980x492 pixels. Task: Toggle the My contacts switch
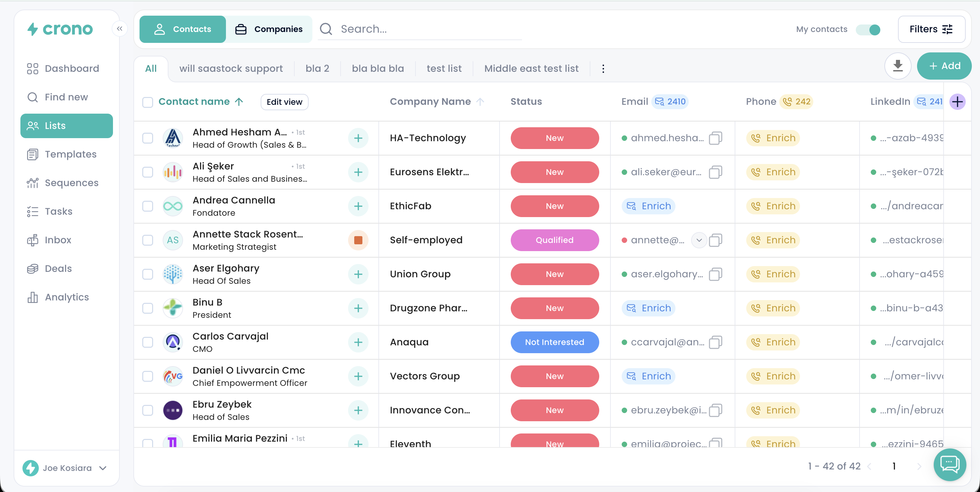[x=868, y=29]
